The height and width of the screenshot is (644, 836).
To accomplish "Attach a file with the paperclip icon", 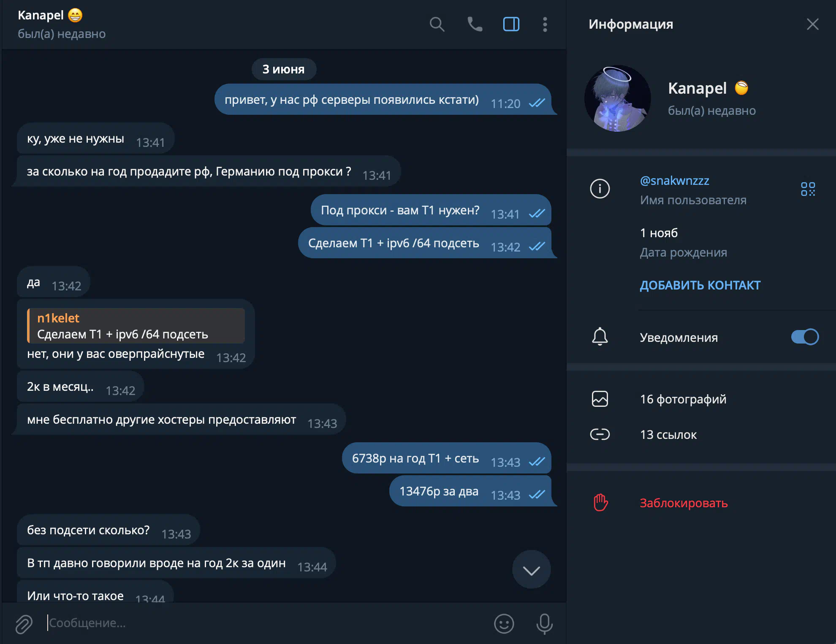I will [24, 624].
